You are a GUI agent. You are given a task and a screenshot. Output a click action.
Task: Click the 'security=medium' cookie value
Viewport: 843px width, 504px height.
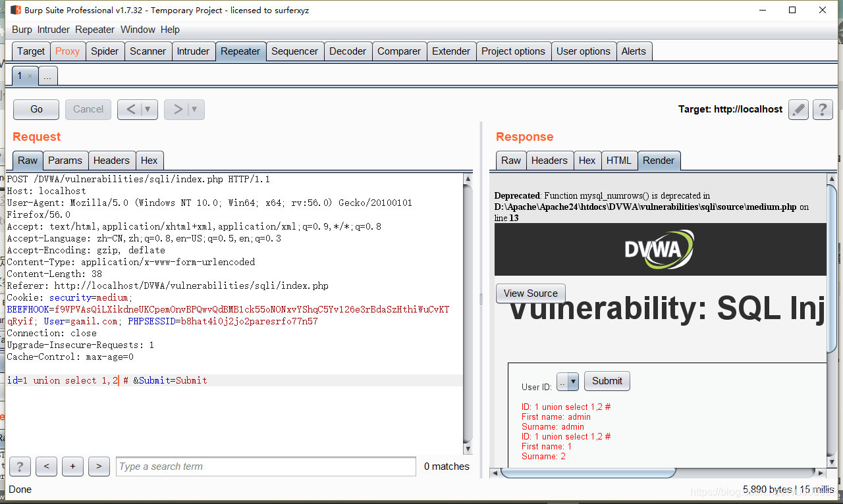(x=91, y=297)
